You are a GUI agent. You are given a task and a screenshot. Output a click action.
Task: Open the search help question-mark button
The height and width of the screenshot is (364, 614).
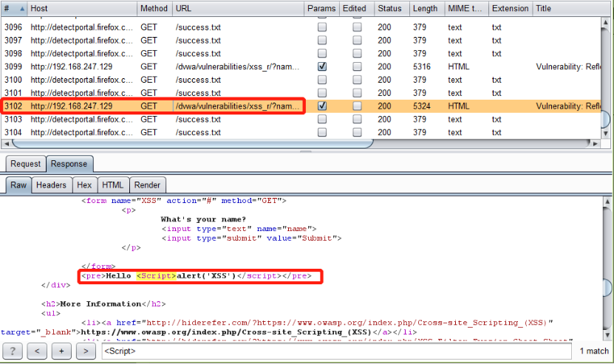13,351
